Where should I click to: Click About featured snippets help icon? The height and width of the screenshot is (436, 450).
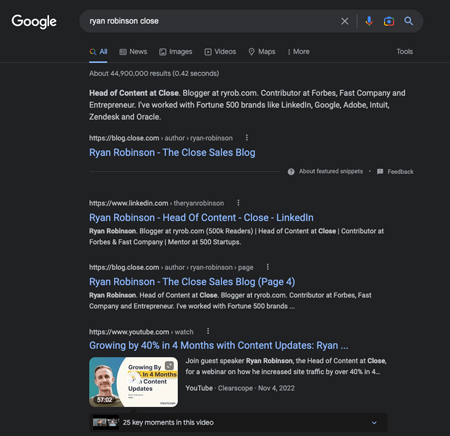point(291,172)
